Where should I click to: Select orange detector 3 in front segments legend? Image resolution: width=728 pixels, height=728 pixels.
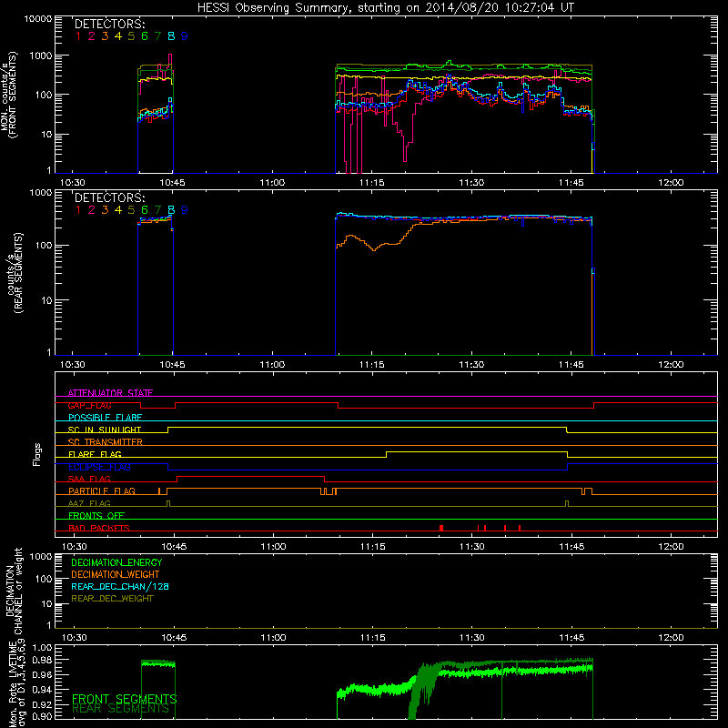105,36
